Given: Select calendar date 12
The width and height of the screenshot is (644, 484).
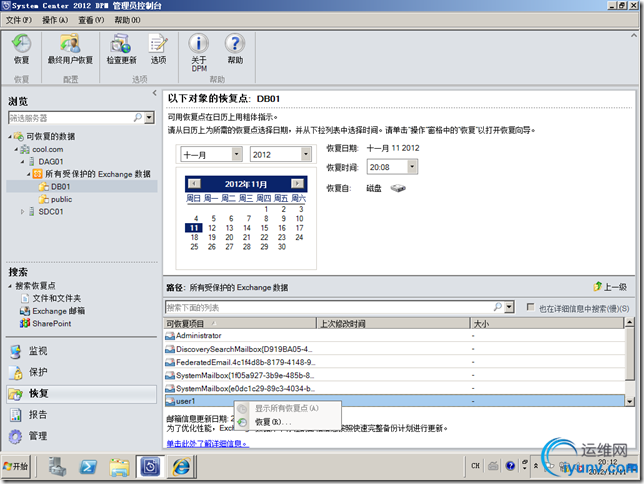Looking at the screenshot, I should pos(212,228).
